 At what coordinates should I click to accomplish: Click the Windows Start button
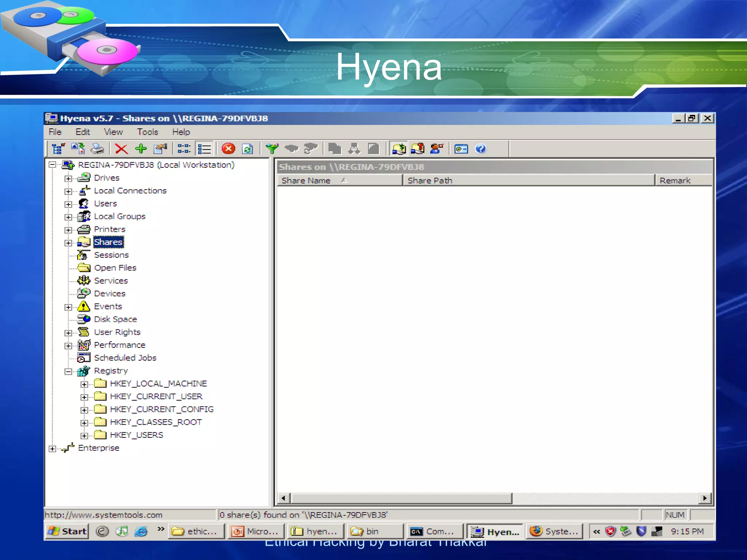click(x=67, y=531)
